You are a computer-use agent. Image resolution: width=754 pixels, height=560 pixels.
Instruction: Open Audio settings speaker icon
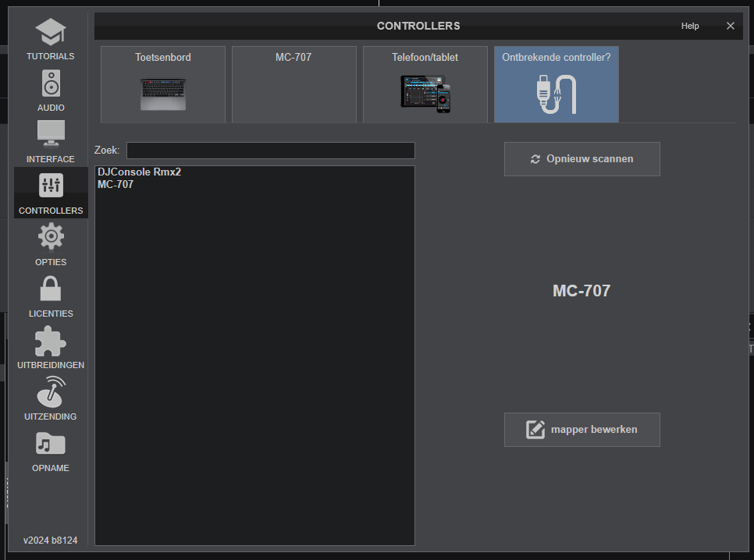point(51,83)
